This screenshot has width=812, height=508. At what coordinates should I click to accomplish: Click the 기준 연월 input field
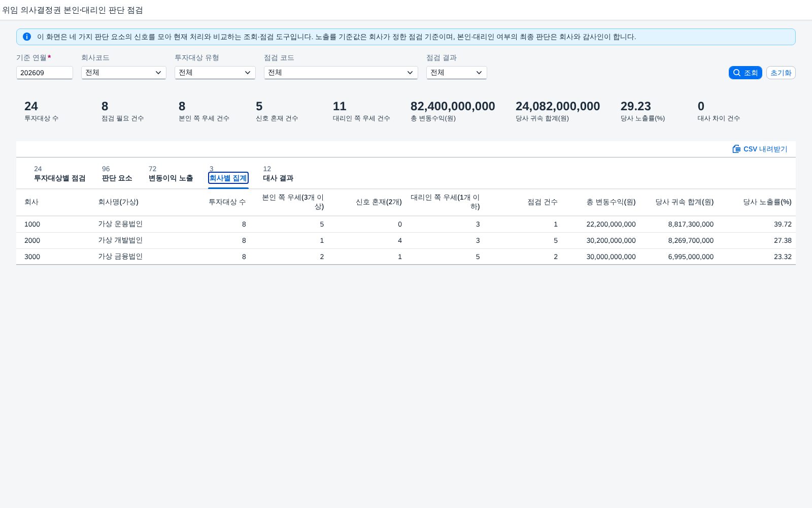click(x=45, y=73)
